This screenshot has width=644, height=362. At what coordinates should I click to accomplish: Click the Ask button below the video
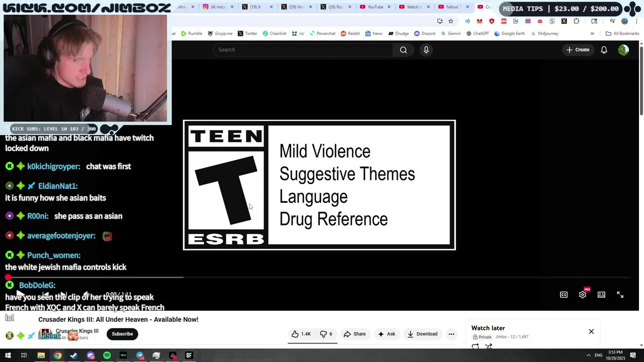tap(386, 334)
